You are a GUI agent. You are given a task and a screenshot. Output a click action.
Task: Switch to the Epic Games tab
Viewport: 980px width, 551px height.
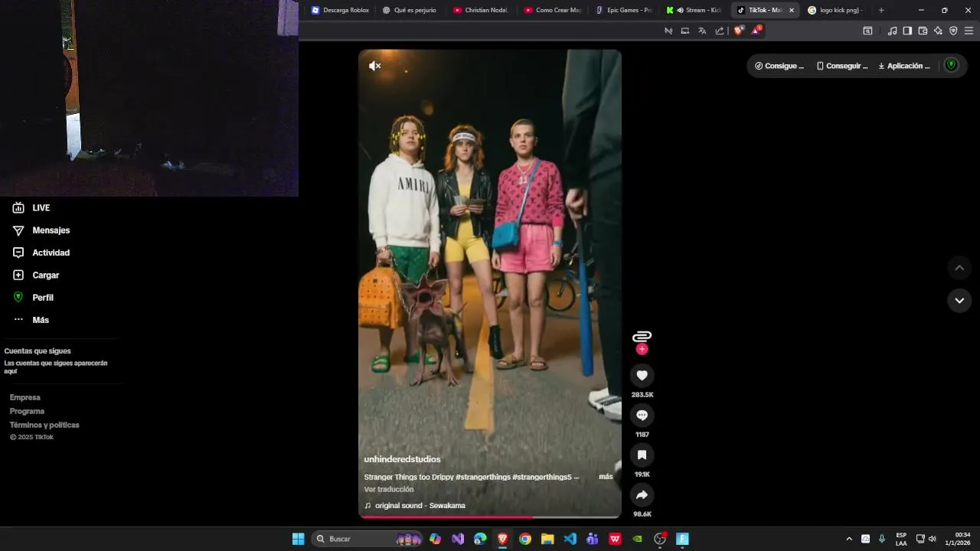[x=623, y=10]
